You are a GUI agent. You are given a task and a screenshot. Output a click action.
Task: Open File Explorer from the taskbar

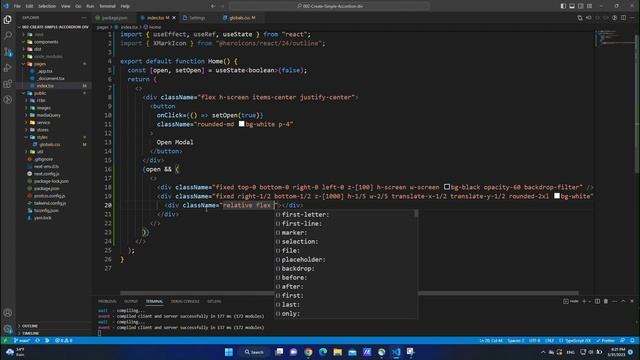tap(338, 352)
